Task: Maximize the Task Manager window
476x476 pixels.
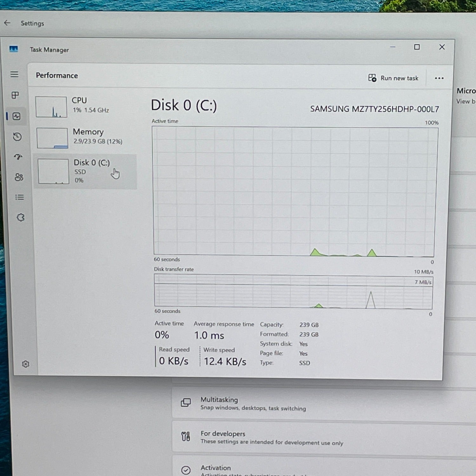Action: [417, 47]
